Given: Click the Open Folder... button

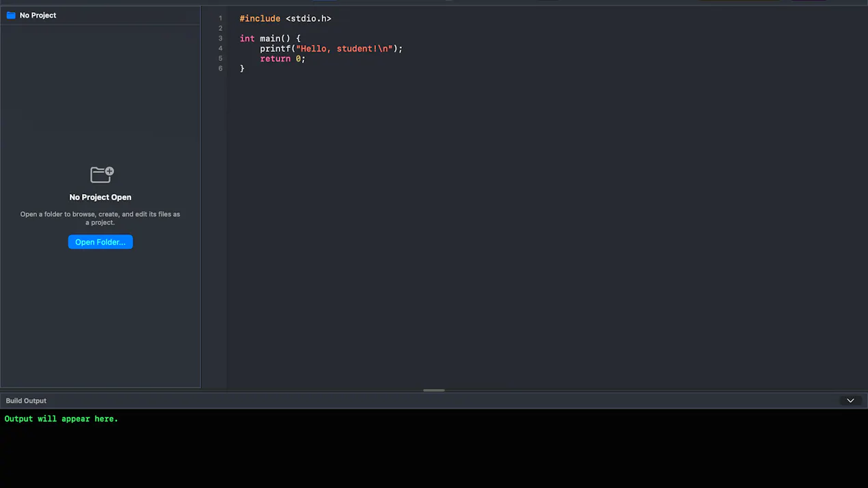Looking at the screenshot, I should [x=100, y=242].
